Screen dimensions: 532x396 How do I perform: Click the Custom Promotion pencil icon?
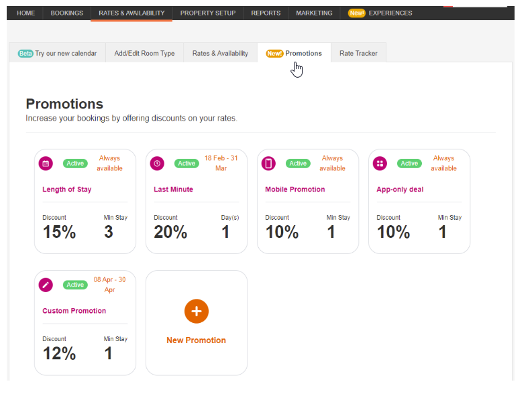click(46, 285)
